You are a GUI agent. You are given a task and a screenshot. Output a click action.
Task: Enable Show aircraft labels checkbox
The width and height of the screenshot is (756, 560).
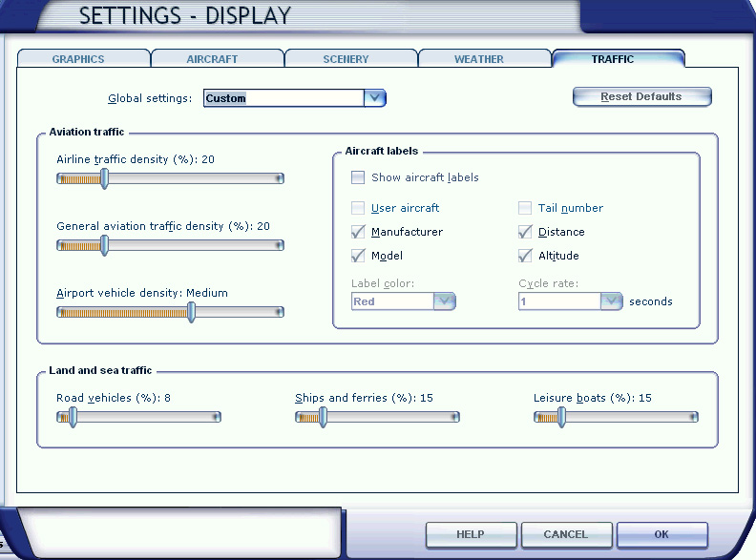point(358,177)
